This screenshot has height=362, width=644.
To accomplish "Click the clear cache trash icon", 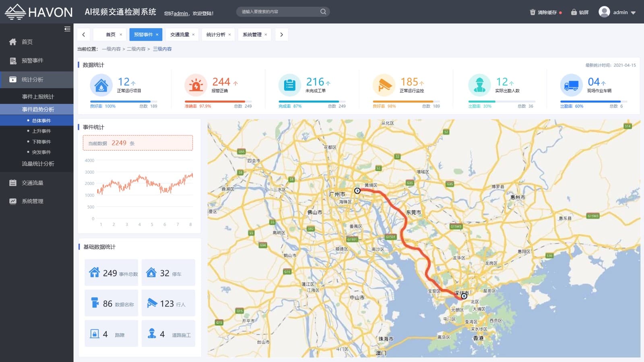I will (x=533, y=12).
